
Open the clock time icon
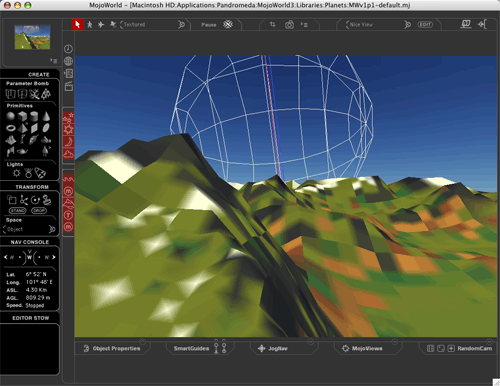coord(68,49)
